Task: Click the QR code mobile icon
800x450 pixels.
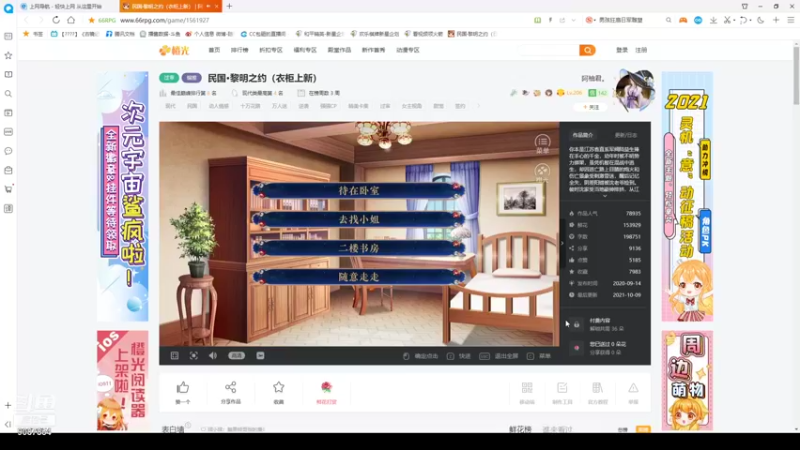Action: coord(527,388)
